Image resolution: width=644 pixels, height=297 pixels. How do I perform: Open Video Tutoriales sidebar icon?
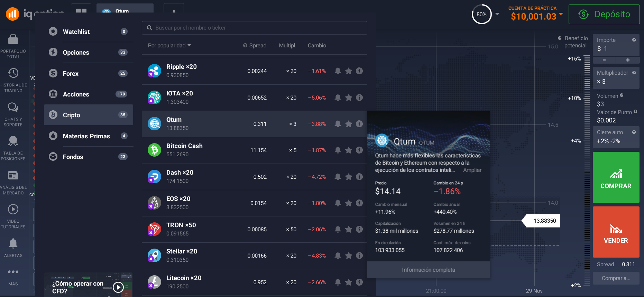pyautogui.click(x=13, y=217)
